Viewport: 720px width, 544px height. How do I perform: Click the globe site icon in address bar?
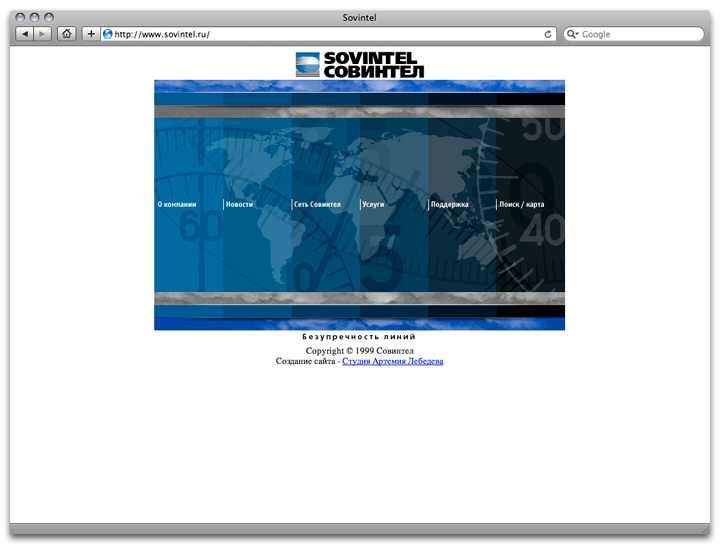[x=108, y=34]
